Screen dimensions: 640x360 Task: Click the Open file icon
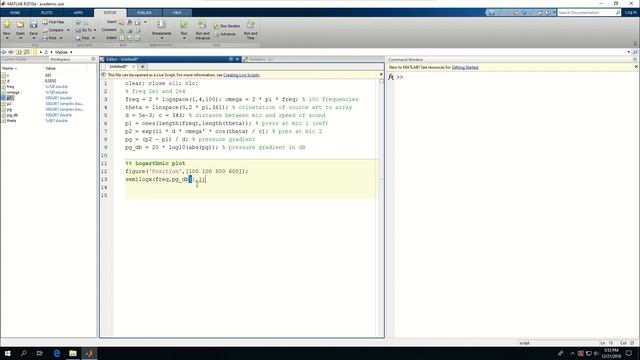click(x=20, y=24)
